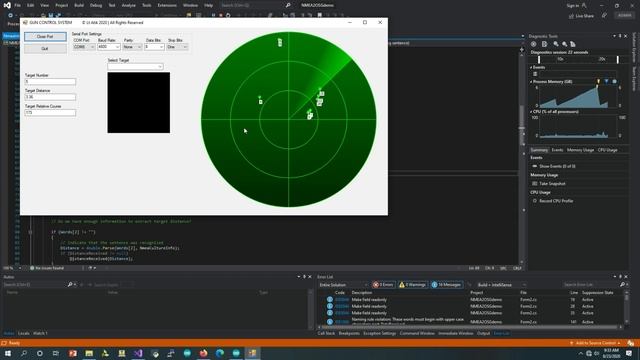The image size is (640, 360).
Task: Open the Entire Solution scope dropdown
Action: tap(344, 285)
